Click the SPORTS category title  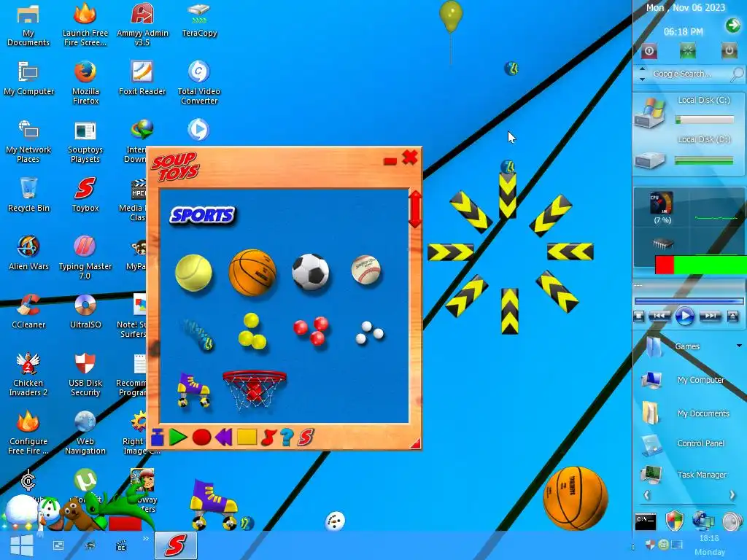tap(203, 215)
